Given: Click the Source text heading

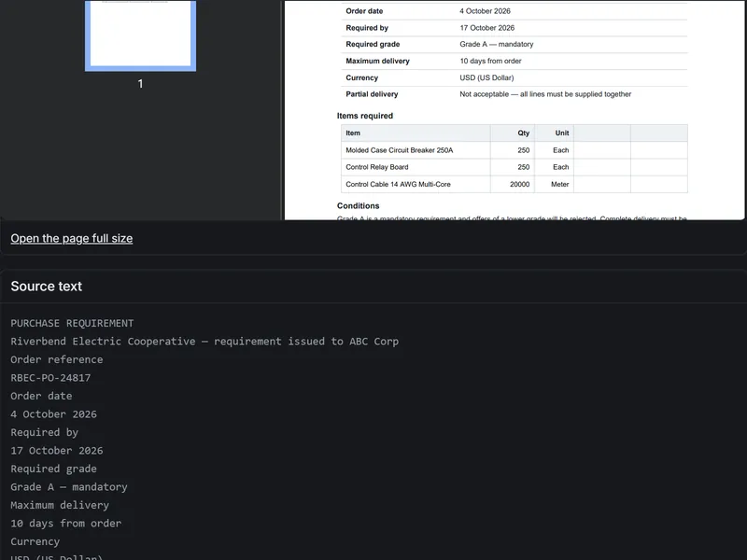Looking at the screenshot, I should [46, 287].
